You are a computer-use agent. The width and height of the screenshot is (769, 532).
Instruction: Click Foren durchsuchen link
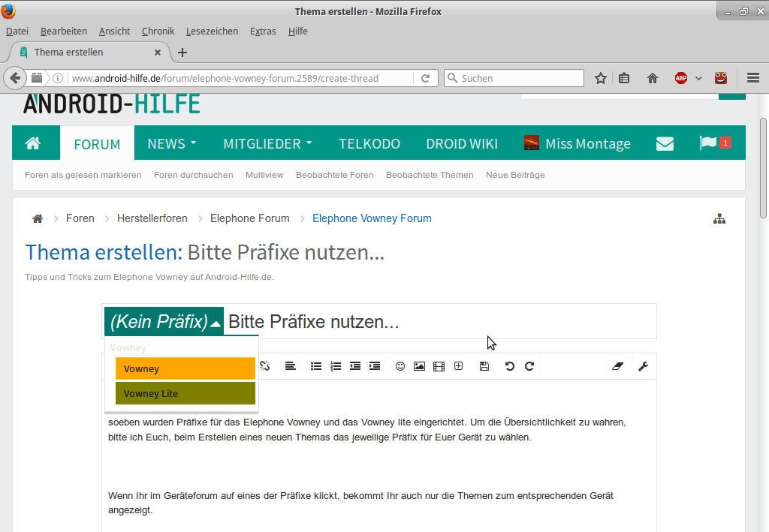tap(194, 175)
